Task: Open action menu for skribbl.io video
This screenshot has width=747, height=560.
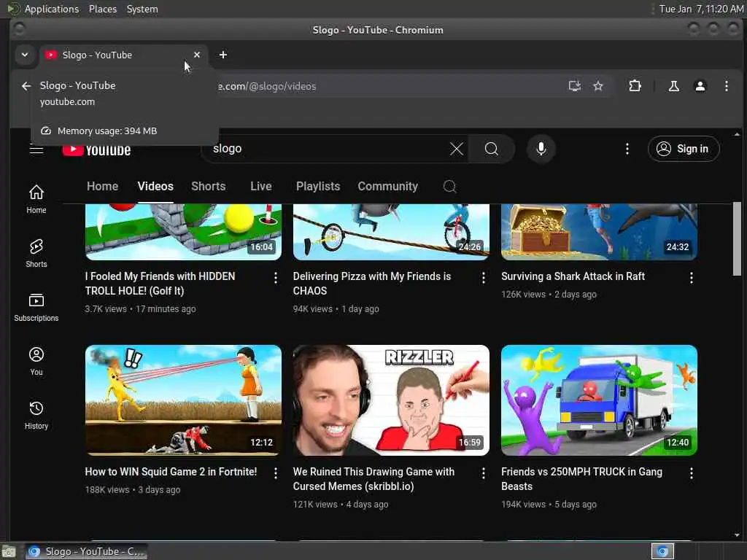Action: tap(484, 473)
